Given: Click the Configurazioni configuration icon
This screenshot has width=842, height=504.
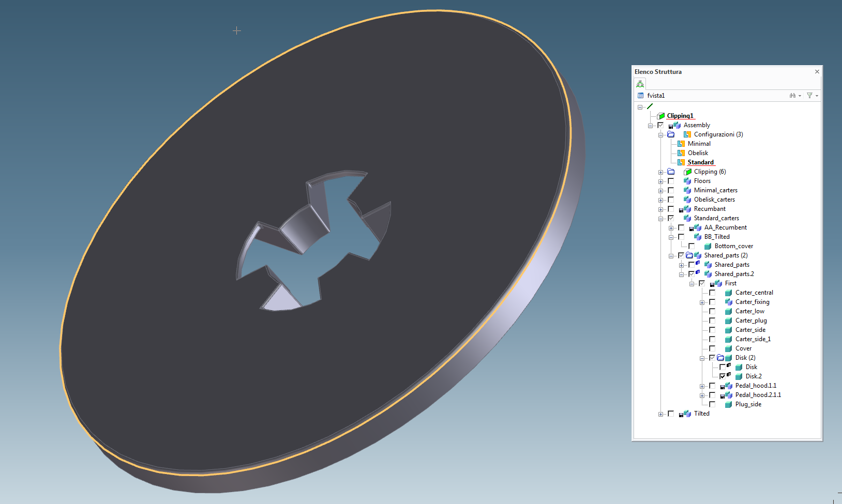Looking at the screenshot, I should tap(687, 134).
